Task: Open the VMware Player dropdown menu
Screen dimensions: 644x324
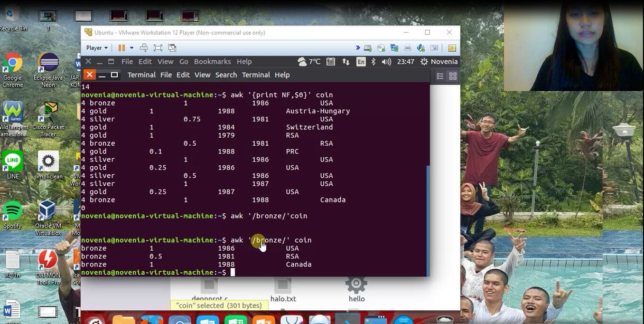Action: coord(97,47)
